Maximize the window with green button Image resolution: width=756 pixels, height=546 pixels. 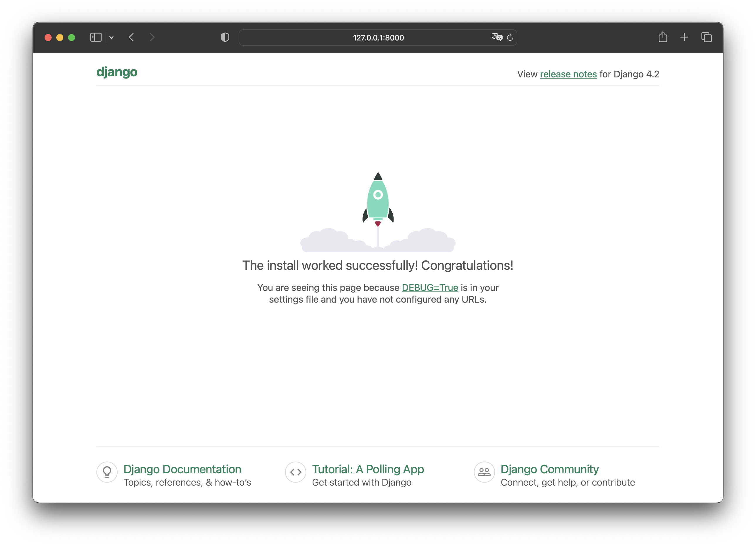pyautogui.click(x=71, y=38)
